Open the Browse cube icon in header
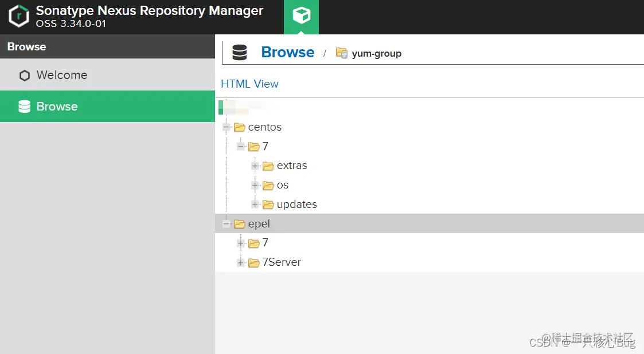 coord(301,15)
